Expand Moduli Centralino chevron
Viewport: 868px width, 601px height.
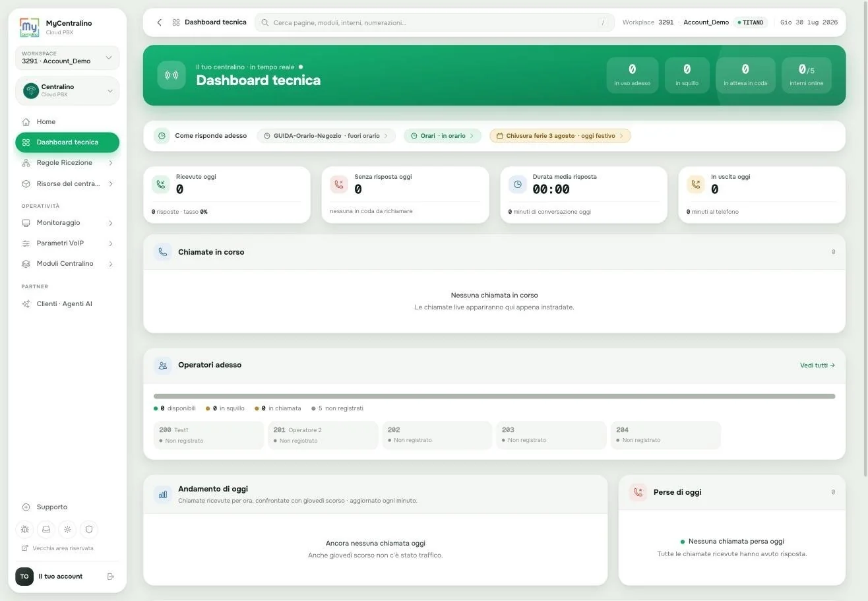(110, 264)
